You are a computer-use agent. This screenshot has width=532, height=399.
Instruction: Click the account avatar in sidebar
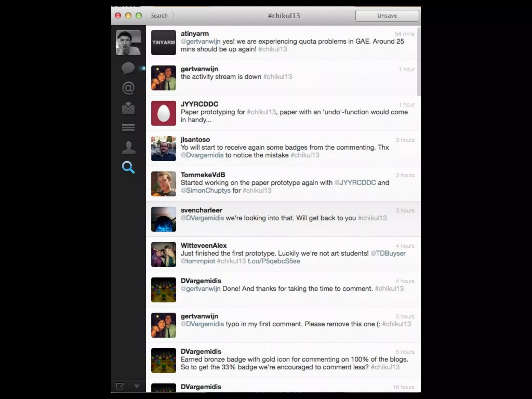pyautogui.click(x=128, y=43)
